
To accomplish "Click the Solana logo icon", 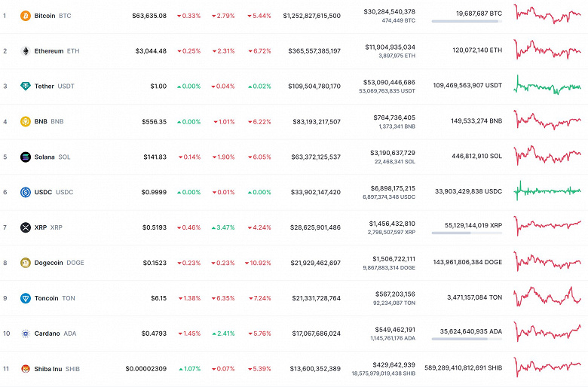I will click(x=25, y=157).
